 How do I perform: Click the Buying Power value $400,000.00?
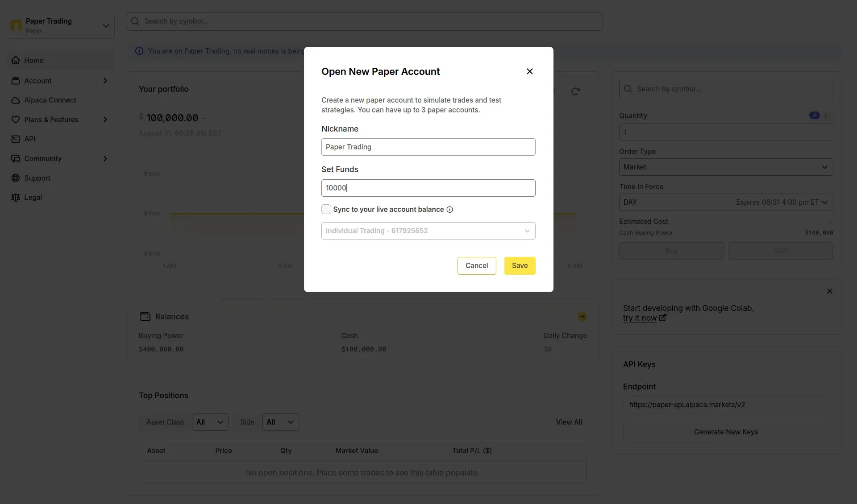point(161,349)
